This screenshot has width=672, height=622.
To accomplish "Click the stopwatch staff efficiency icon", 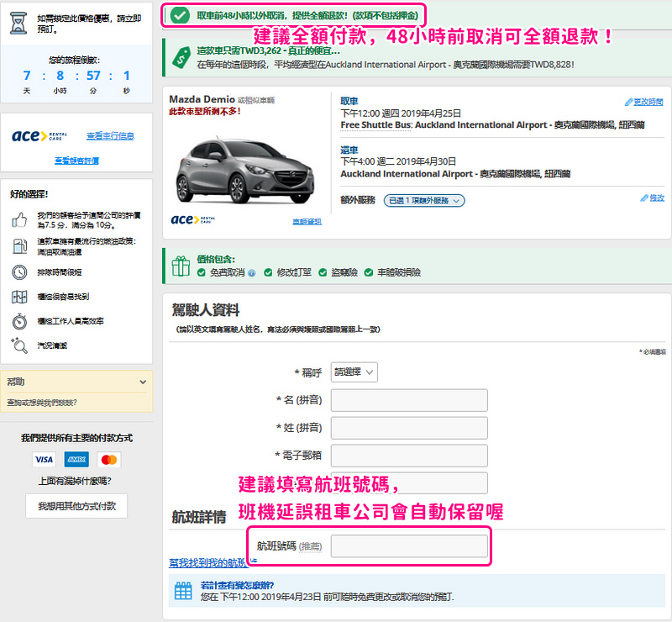I will [x=19, y=321].
